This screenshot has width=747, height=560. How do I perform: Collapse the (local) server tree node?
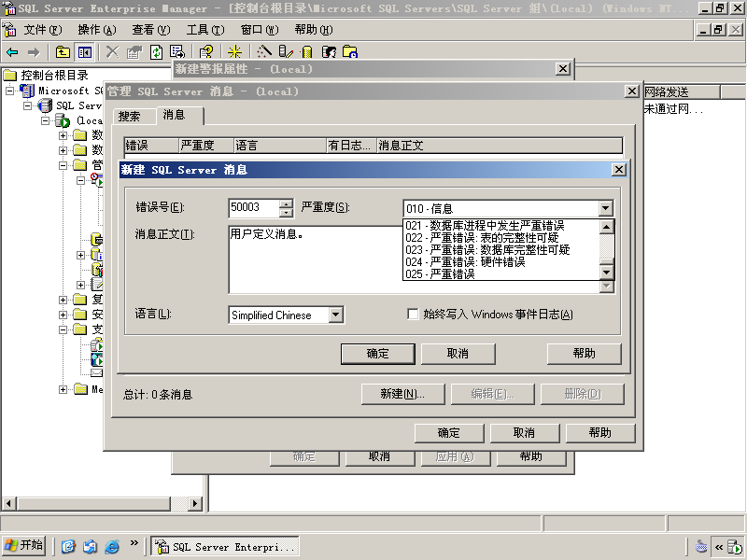click(x=46, y=120)
